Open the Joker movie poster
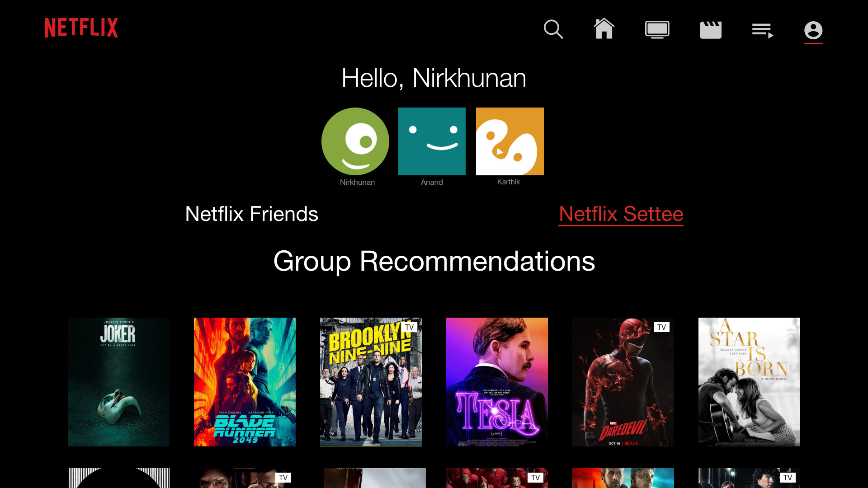 pyautogui.click(x=118, y=382)
